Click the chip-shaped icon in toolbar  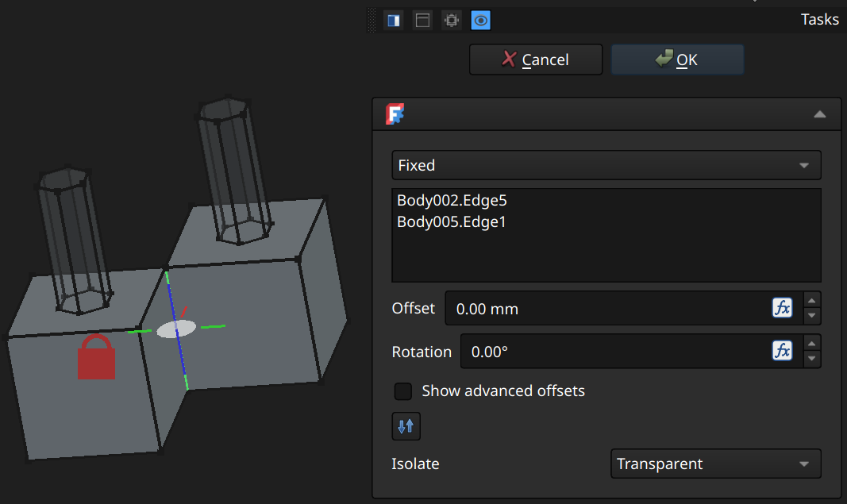coord(452,21)
